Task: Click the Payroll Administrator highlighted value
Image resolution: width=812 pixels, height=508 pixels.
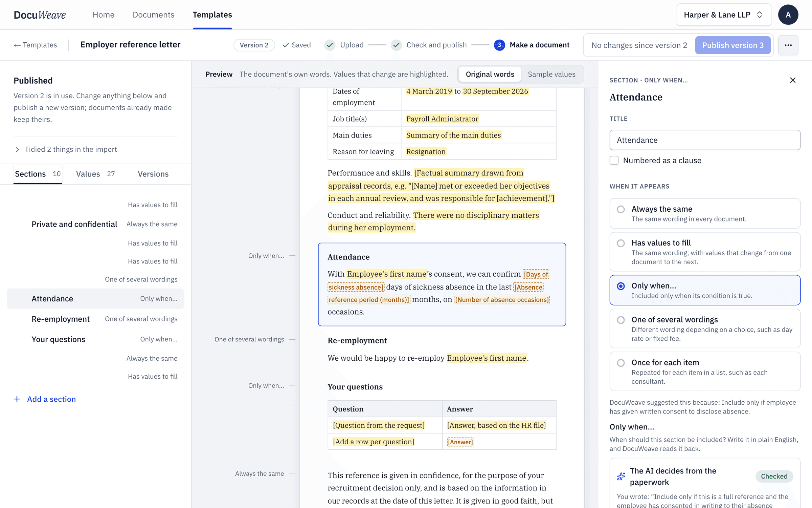Action: click(442, 119)
